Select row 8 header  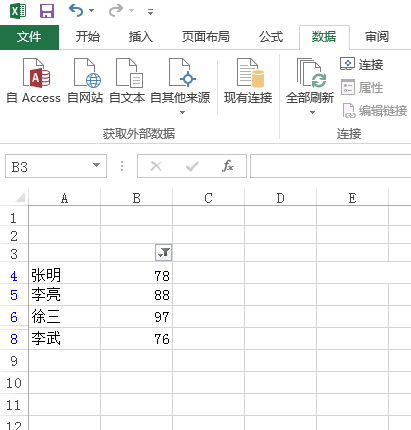[x=14, y=339]
